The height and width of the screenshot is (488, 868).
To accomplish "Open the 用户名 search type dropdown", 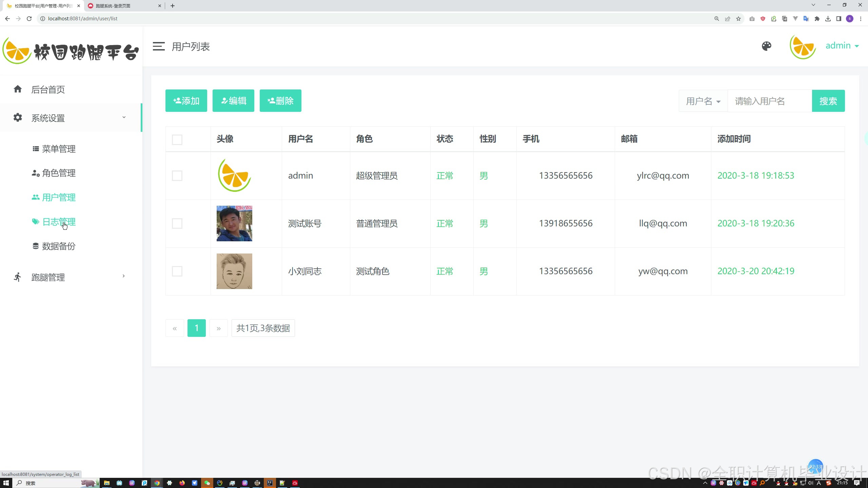I will coord(703,101).
